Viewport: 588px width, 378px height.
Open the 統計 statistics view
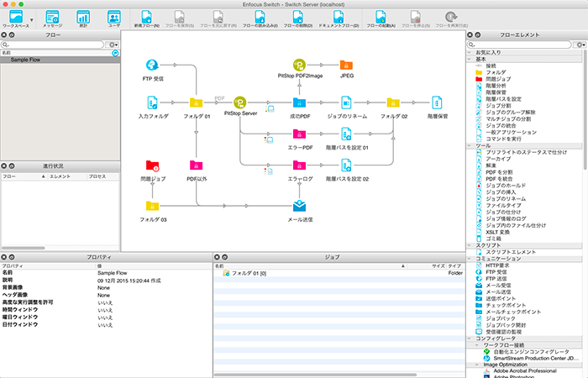pyautogui.click(x=83, y=18)
